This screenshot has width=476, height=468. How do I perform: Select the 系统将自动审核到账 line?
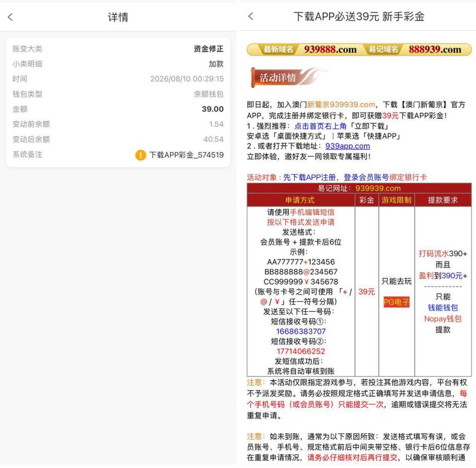point(301,371)
